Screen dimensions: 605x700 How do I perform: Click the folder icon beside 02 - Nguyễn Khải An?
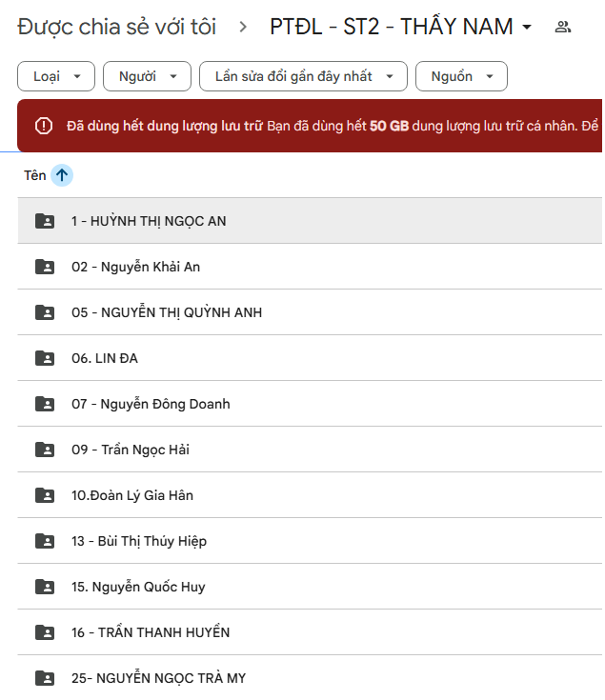(x=45, y=267)
